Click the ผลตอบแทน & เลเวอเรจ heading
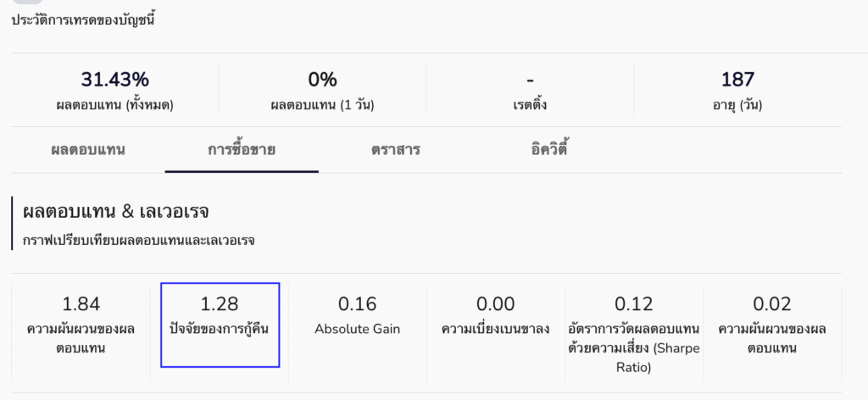The image size is (868, 400). click(116, 211)
